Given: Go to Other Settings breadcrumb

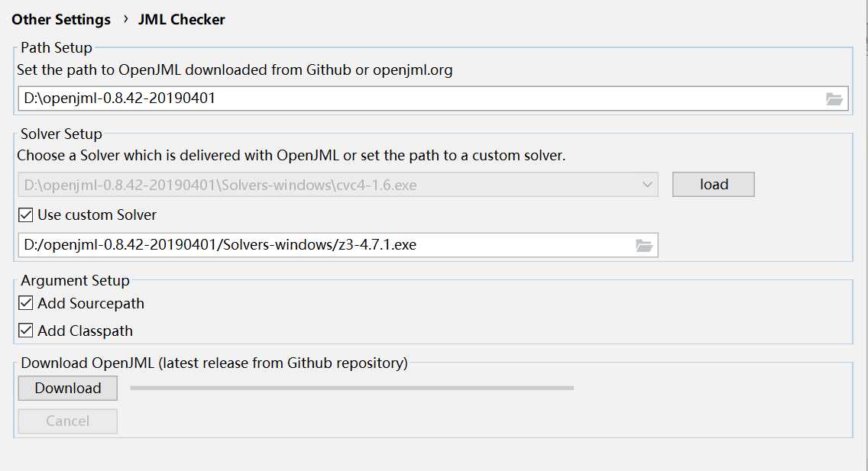Looking at the screenshot, I should click(61, 19).
